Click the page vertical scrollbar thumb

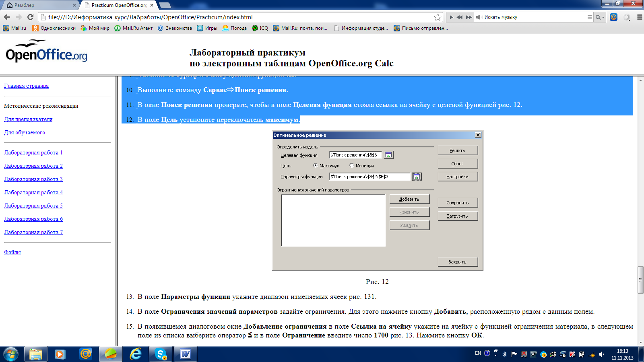pos(640,280)
